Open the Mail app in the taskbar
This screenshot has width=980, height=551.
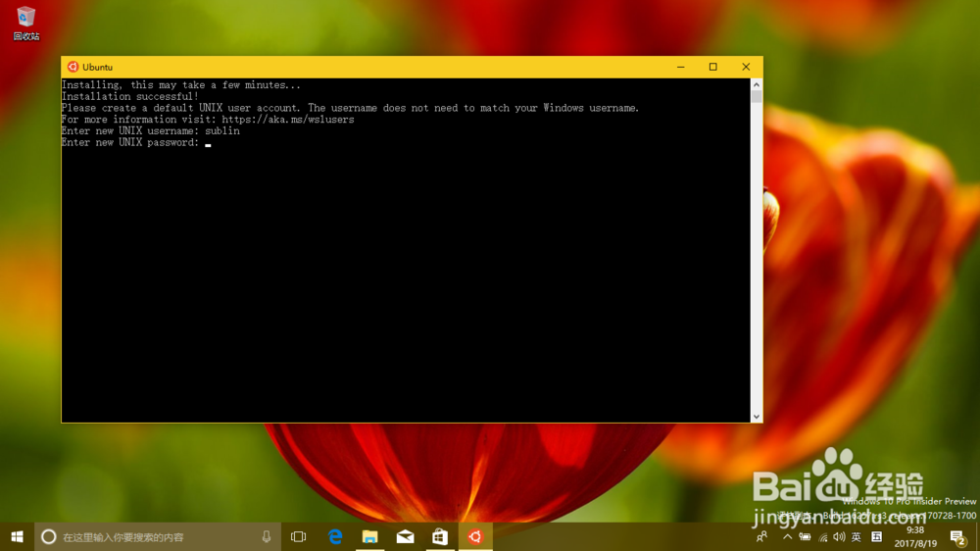point(405,536)
